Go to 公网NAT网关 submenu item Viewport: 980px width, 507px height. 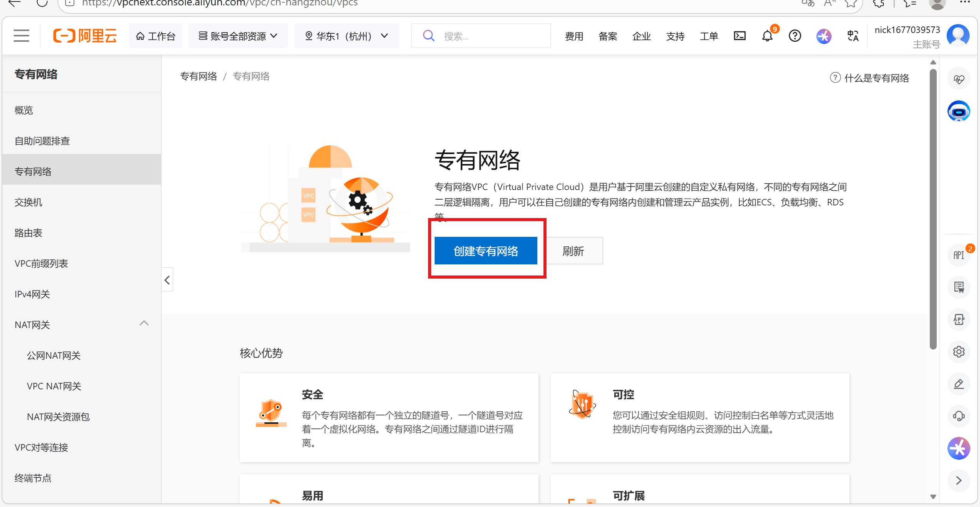pyautogui.click(x=54, y=356)
